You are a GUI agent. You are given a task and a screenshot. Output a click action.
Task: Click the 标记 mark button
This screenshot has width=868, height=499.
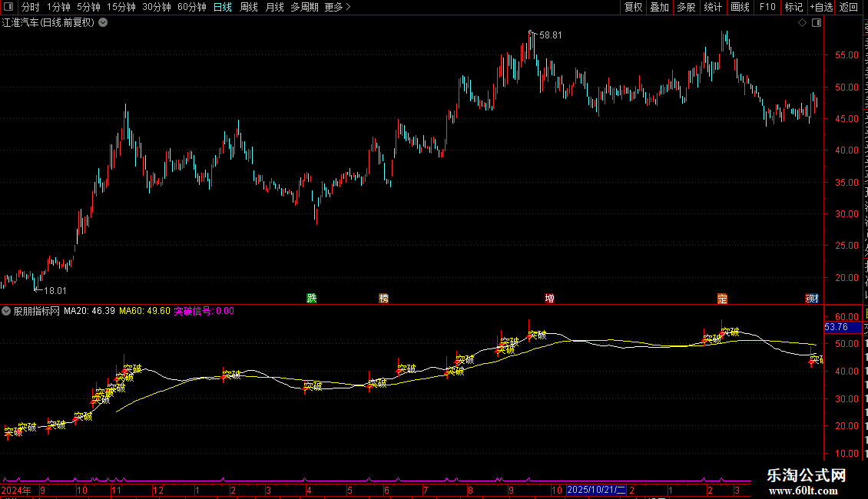click(793, 7)
